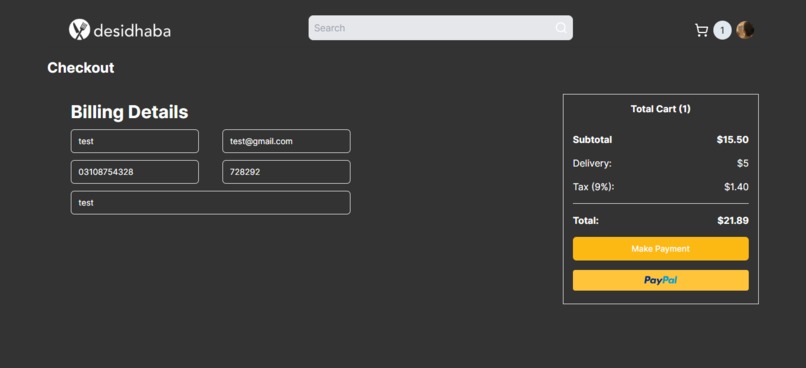
Task: Edit the phone field 03108754328
Action: [x=135, y=172]
